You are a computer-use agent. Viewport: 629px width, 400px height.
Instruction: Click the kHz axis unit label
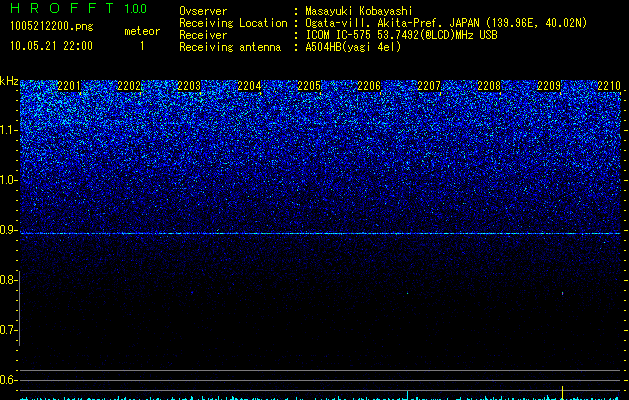coord(9,81)
